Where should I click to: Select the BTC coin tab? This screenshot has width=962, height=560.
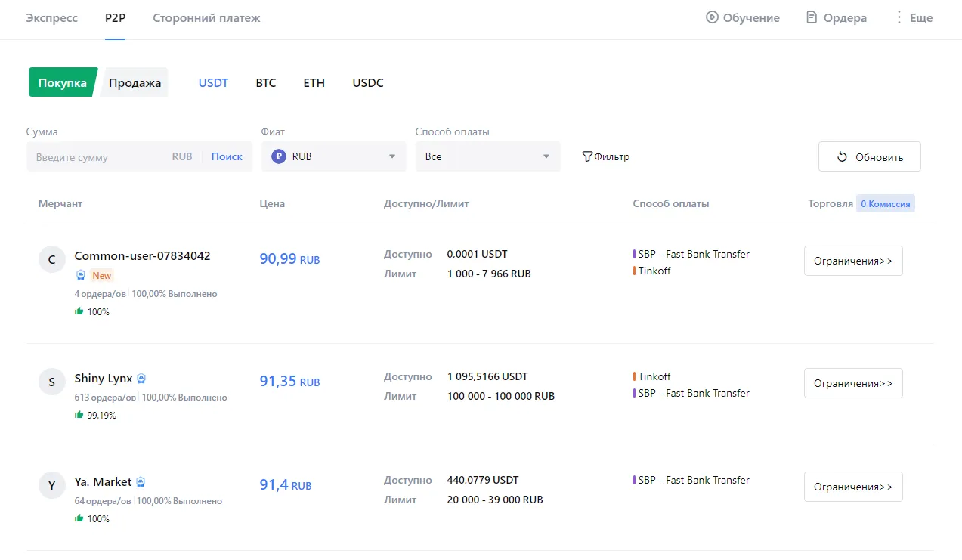coord(266,83)
